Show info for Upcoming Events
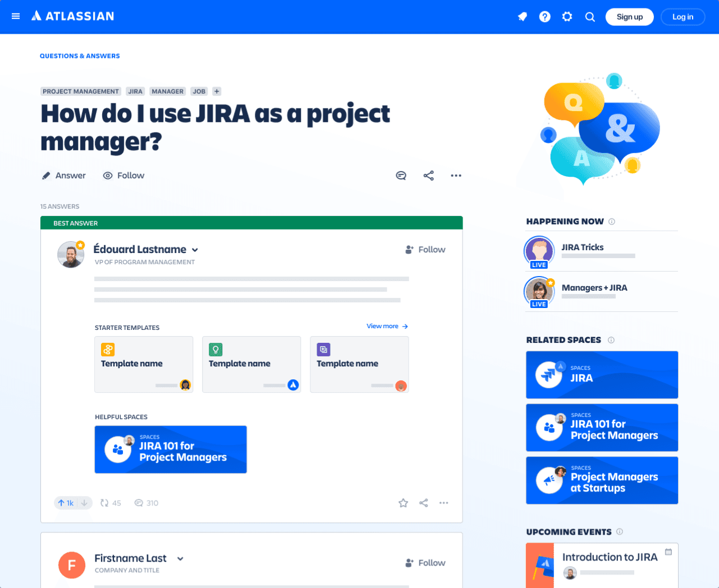 tap(620, 532)
